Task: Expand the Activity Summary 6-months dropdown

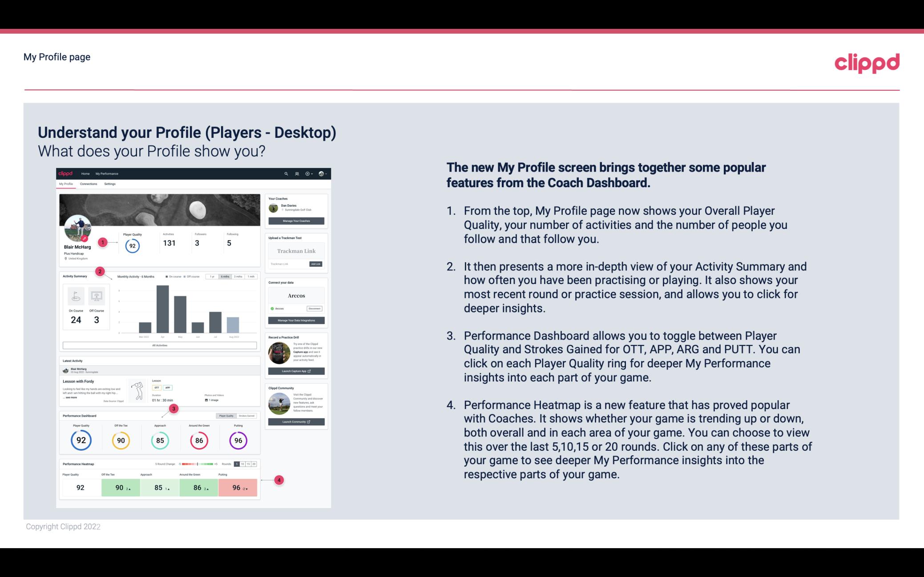Action: 226,276
